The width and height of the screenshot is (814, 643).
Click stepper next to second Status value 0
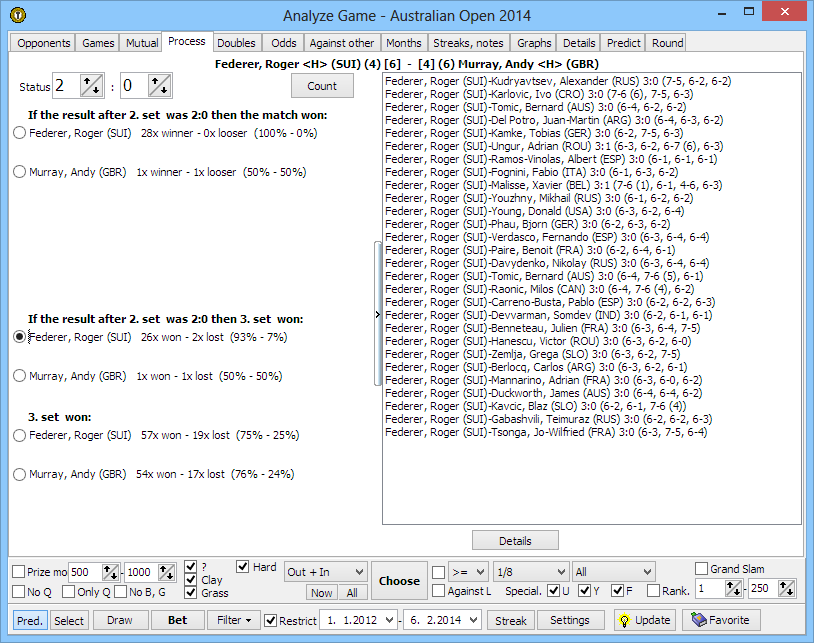(x=159, y=86)
